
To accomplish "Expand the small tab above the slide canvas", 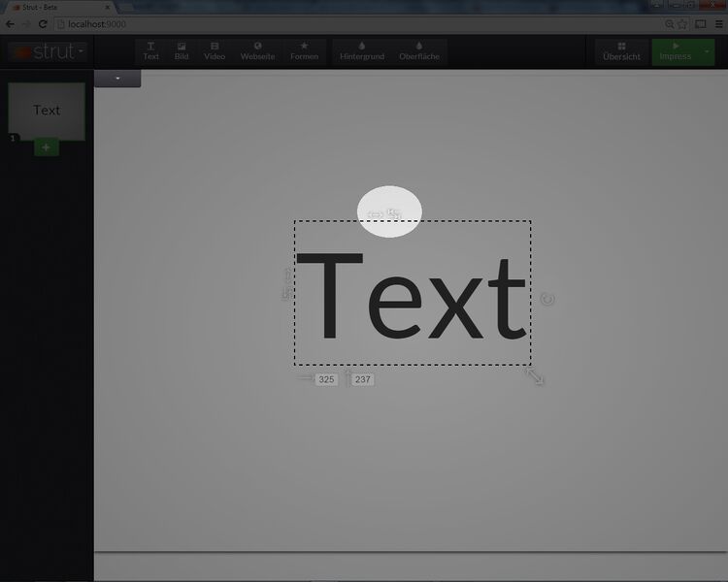I will click(117, 78).
